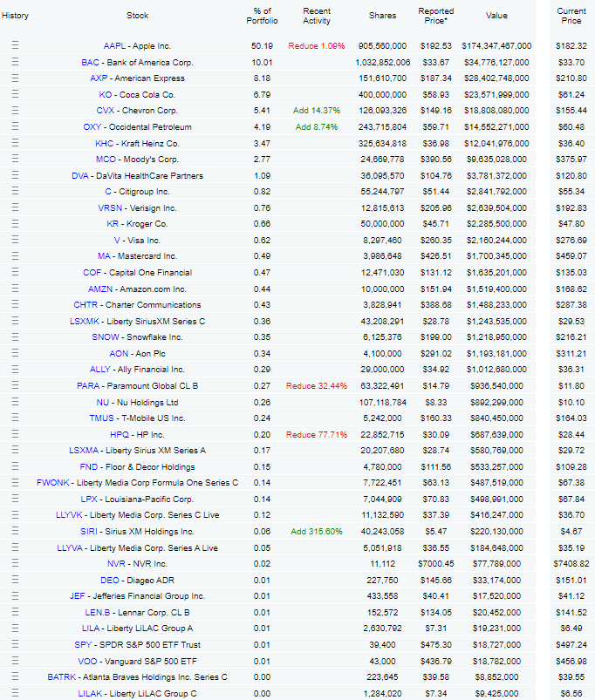Open history icon for Verisign Inc. row

15,207
